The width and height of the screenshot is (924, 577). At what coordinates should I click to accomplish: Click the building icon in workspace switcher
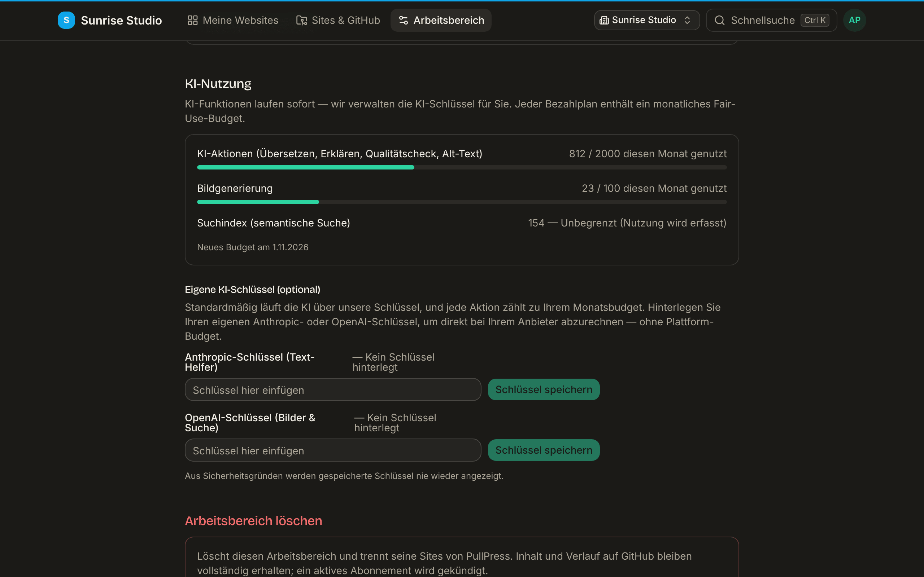click(604, 20)
